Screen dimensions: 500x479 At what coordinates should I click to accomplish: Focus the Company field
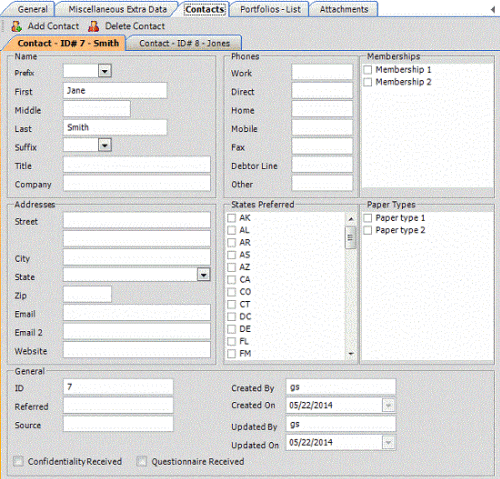coord(137,183)
